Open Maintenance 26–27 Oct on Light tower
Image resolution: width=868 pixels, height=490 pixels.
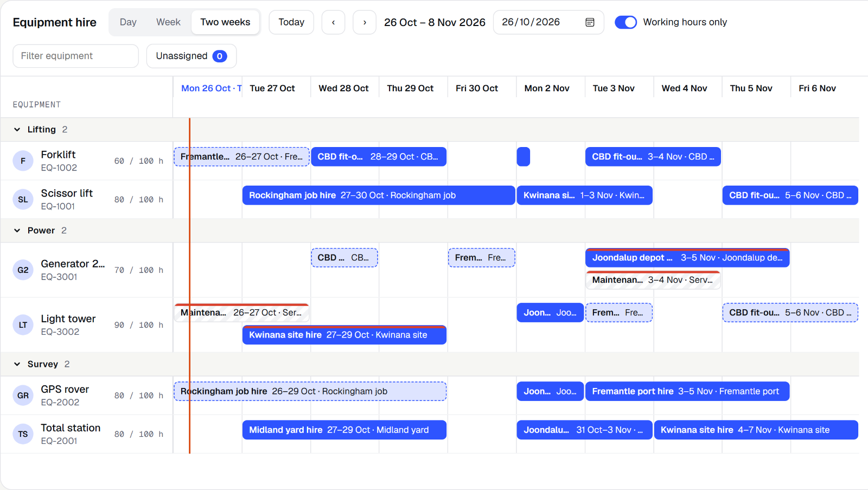coord(241,313)
